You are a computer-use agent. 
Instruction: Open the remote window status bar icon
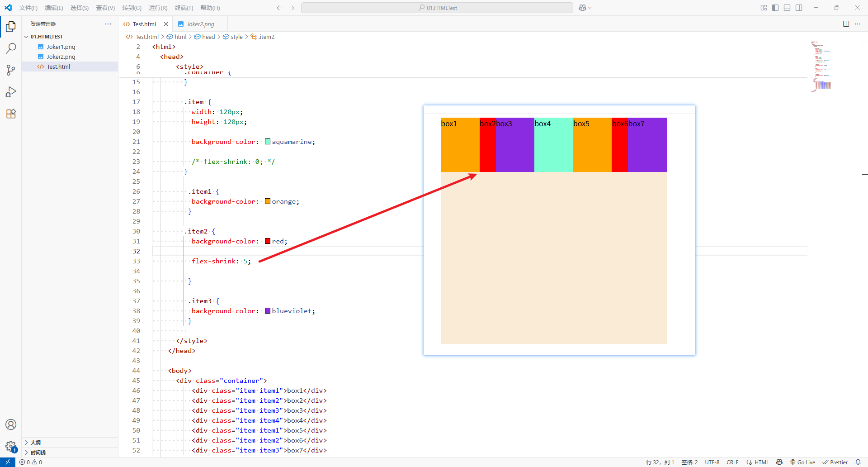(x=8, y=462)
